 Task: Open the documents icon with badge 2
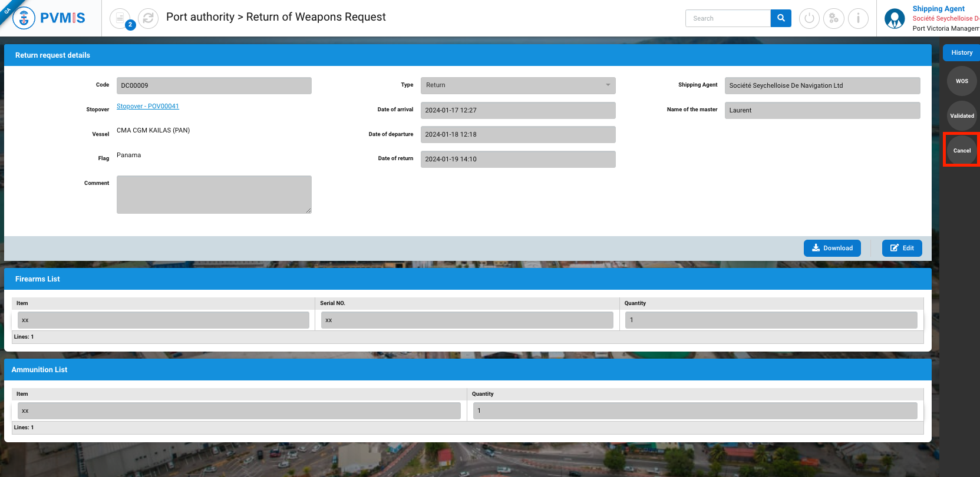pos(120,18)
